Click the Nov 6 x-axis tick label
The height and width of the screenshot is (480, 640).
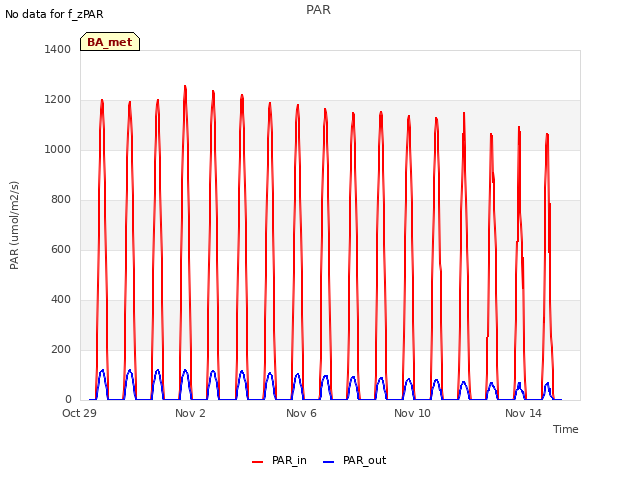pyautogui.click(x=301, y=413)
